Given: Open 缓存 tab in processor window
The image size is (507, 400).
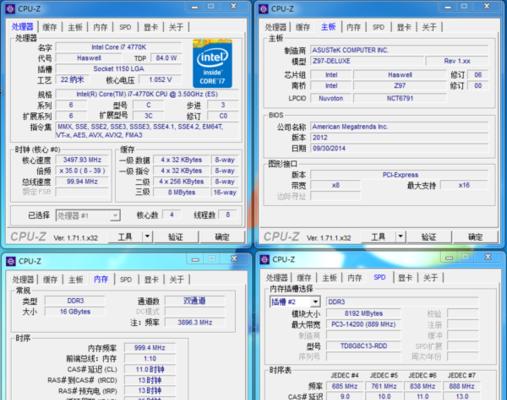Looking at the screenshot, I should point(50,27).
